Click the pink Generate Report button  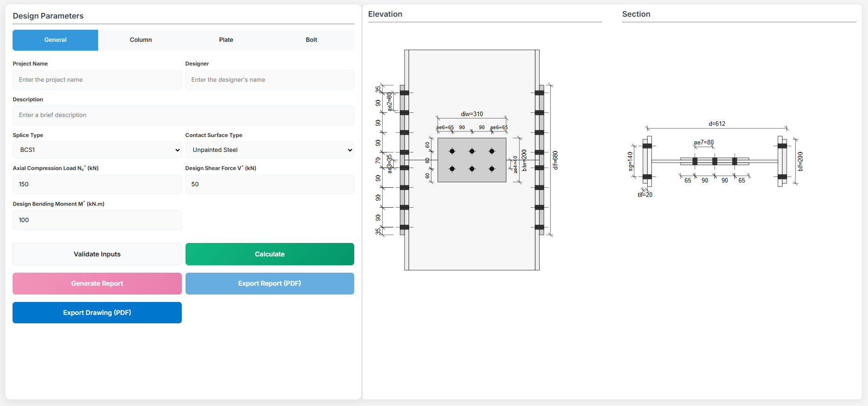pyautogui.click(x=97, y=283)
